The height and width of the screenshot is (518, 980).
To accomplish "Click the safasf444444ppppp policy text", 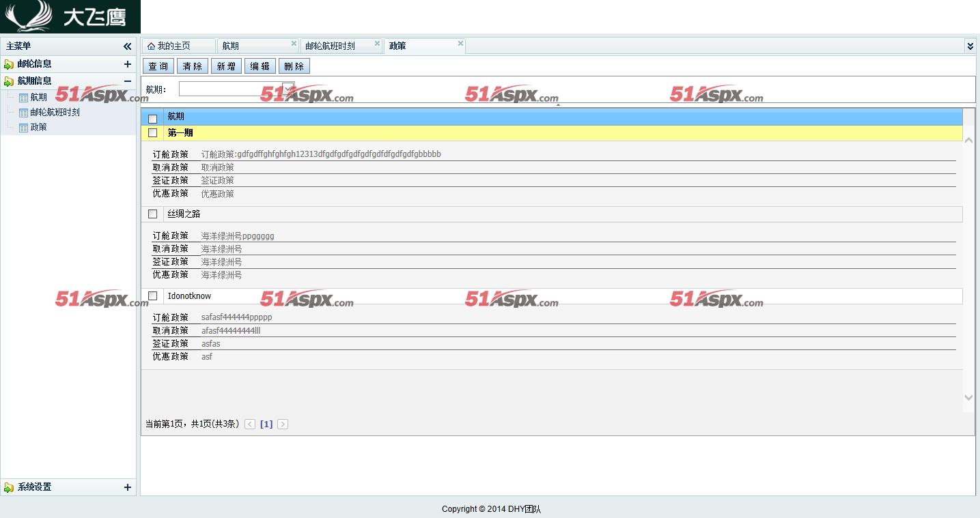I will 236,317.
